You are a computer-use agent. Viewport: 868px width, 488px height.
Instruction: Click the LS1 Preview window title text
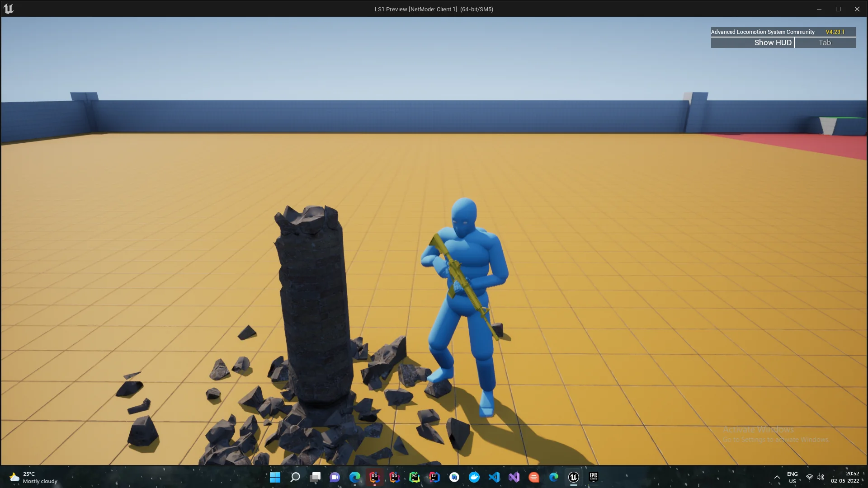coord(434,9)
